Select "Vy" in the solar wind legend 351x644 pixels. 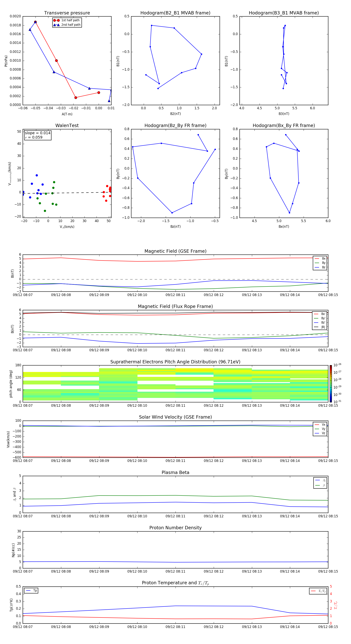(x=320, y=429)
